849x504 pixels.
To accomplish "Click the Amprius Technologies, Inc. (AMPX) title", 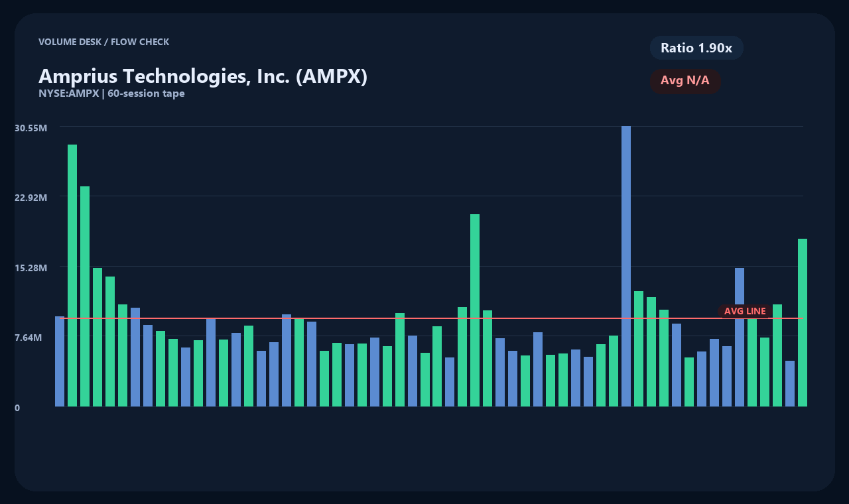I will (203, 76).
